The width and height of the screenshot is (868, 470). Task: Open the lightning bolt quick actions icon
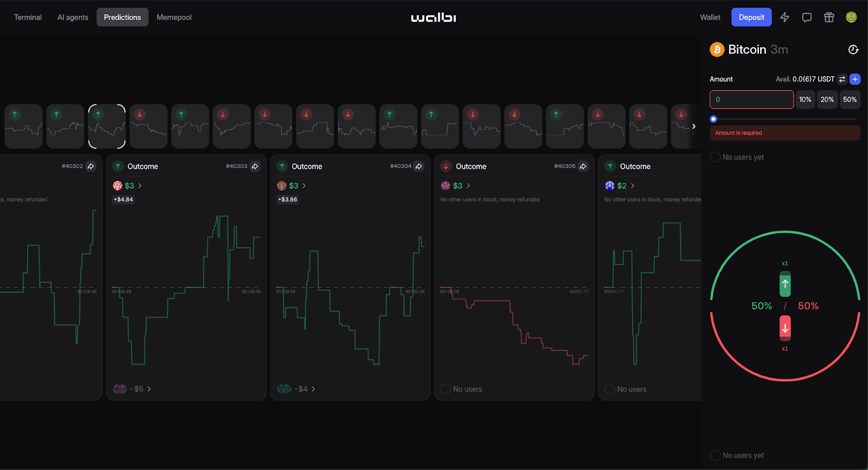coord(784,17)
